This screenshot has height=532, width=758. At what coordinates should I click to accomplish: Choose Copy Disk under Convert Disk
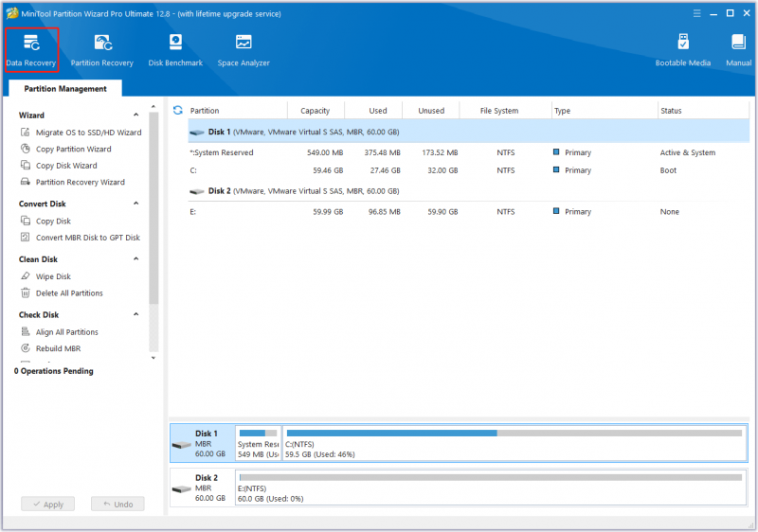45,221
